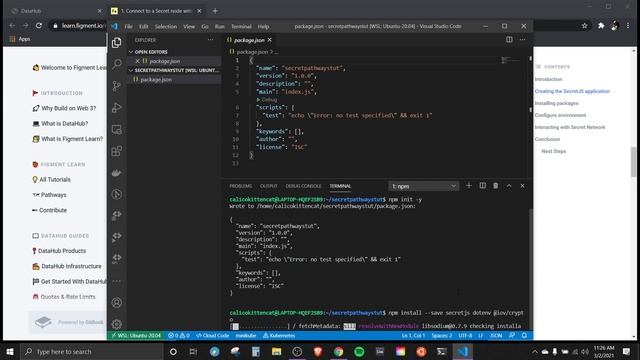Image resolution: width=640 pixels, height=360 pixels.
Task: Open the Edit menu
Action: (144, 26)
